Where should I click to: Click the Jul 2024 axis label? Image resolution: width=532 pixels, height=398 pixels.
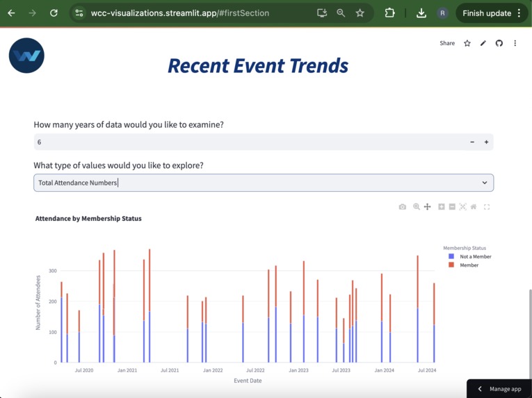(427, 370)
